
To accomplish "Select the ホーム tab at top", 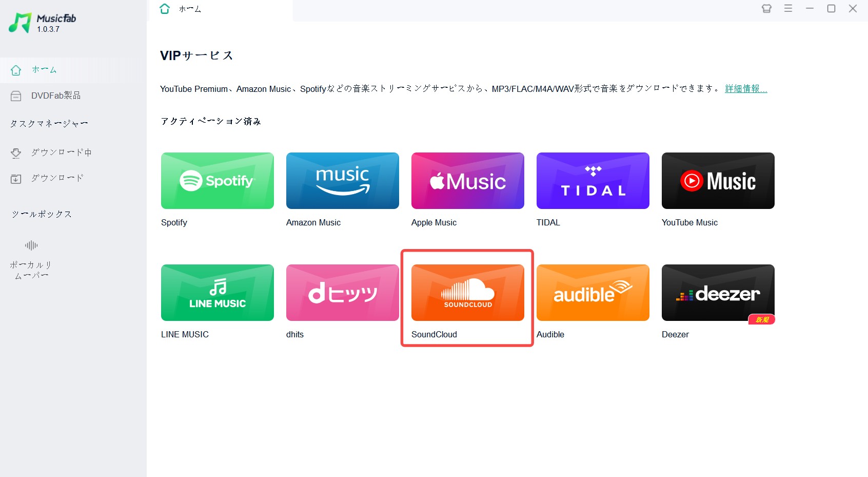I will [221, 9].
